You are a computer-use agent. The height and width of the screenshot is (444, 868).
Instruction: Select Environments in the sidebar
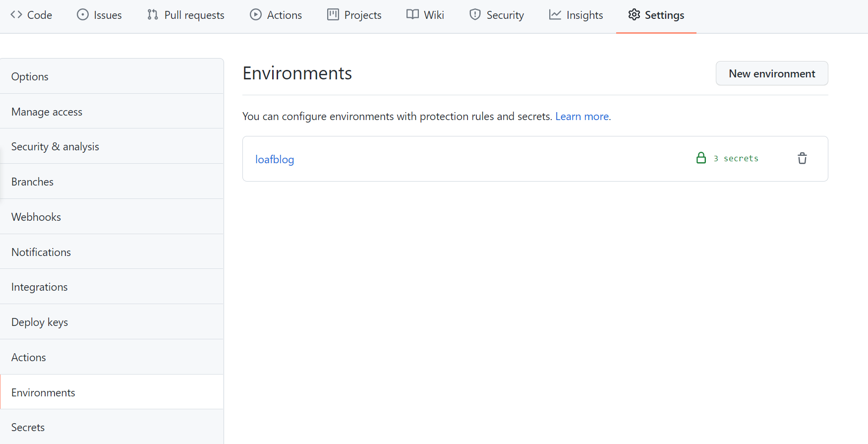coord(112,392)
